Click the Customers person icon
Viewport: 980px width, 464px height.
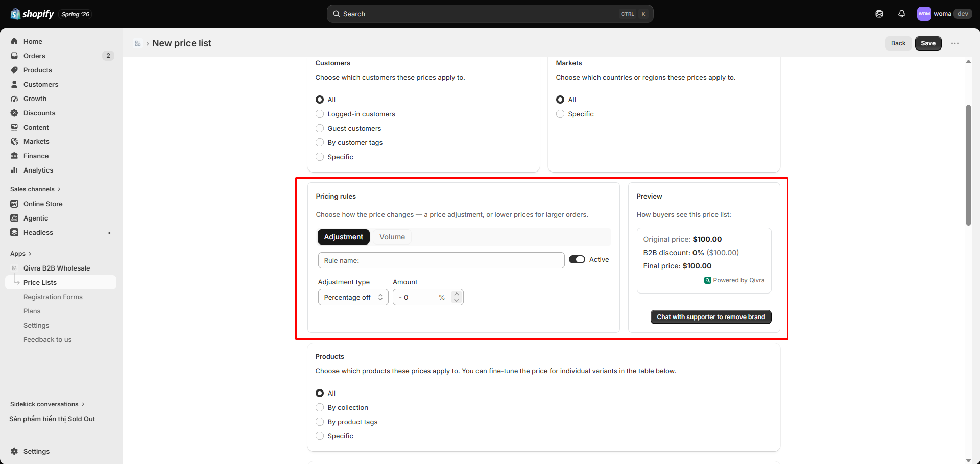[14, 84]
